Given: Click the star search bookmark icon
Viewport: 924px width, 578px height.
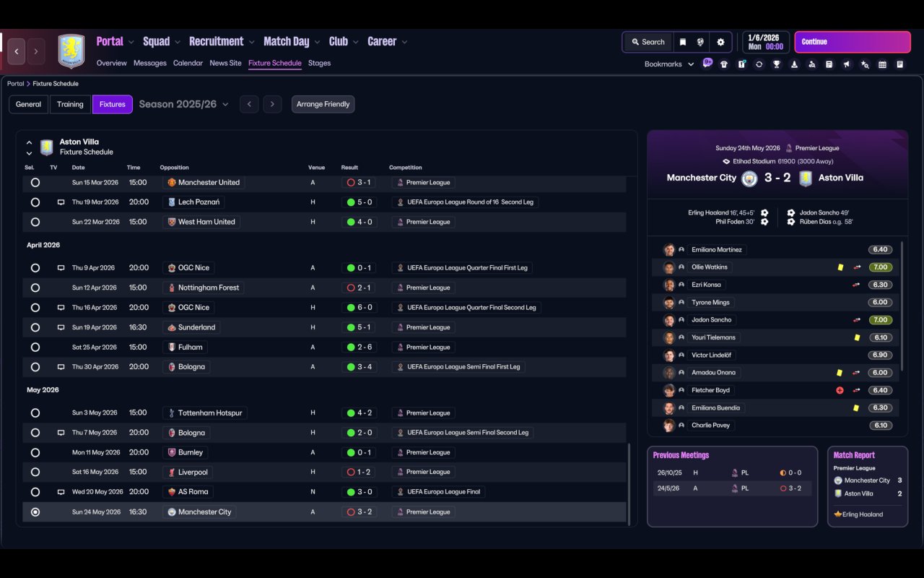Looking at the screenshot, I should coord(865,64).
